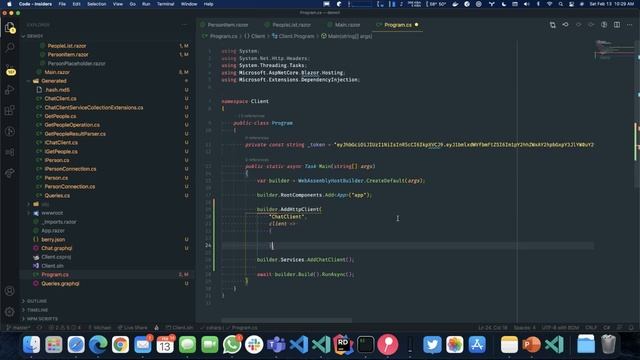Open PersonPlaceholder.razor in the explorer
Viewport: 640px width, 360px height.
pos(76,64)
